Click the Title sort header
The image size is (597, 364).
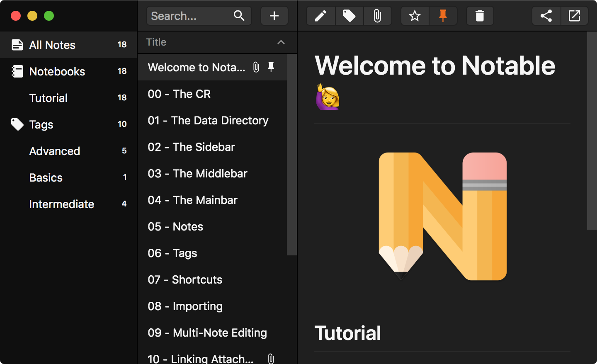click(217, 42)
